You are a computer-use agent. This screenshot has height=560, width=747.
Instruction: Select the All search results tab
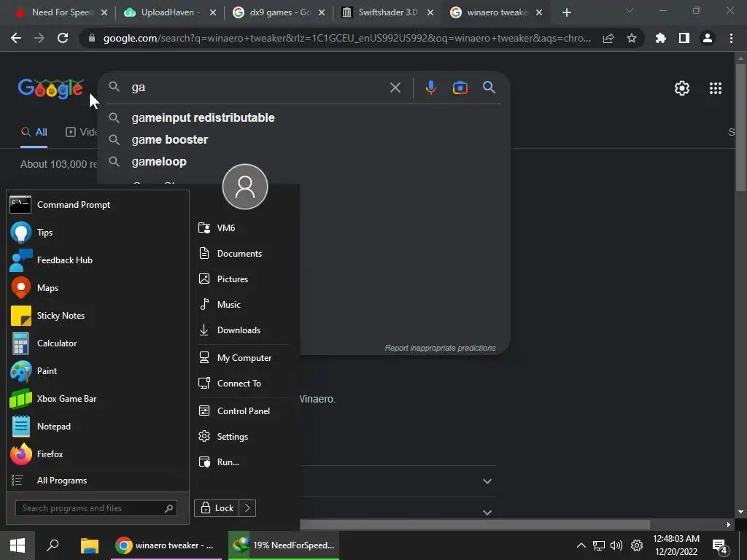pyautogui.click(x=34, y=133)
